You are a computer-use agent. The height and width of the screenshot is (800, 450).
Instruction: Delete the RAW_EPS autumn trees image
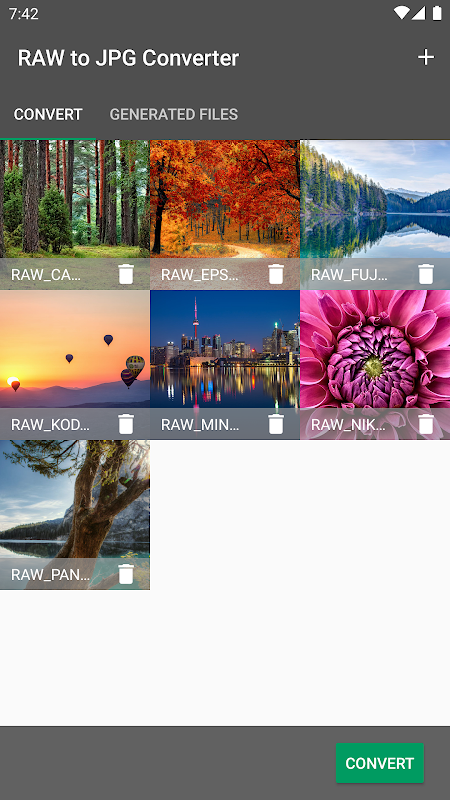[x=276, y=274]
